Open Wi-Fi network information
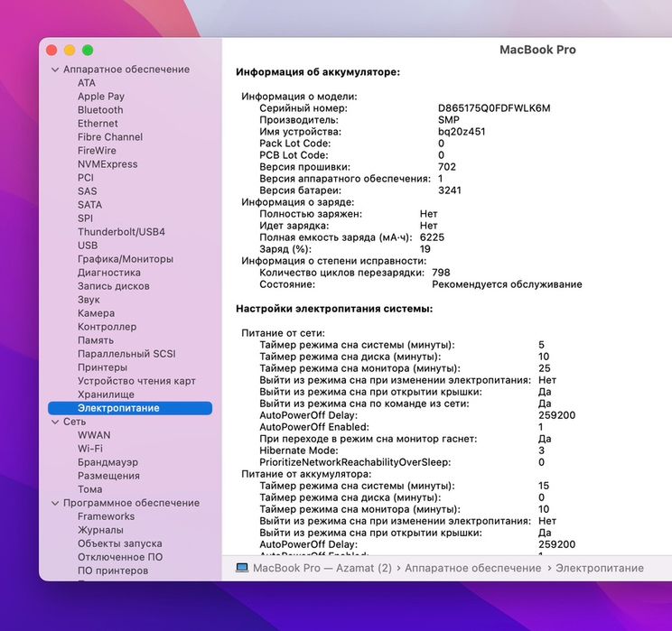 [x=90, y=449]
